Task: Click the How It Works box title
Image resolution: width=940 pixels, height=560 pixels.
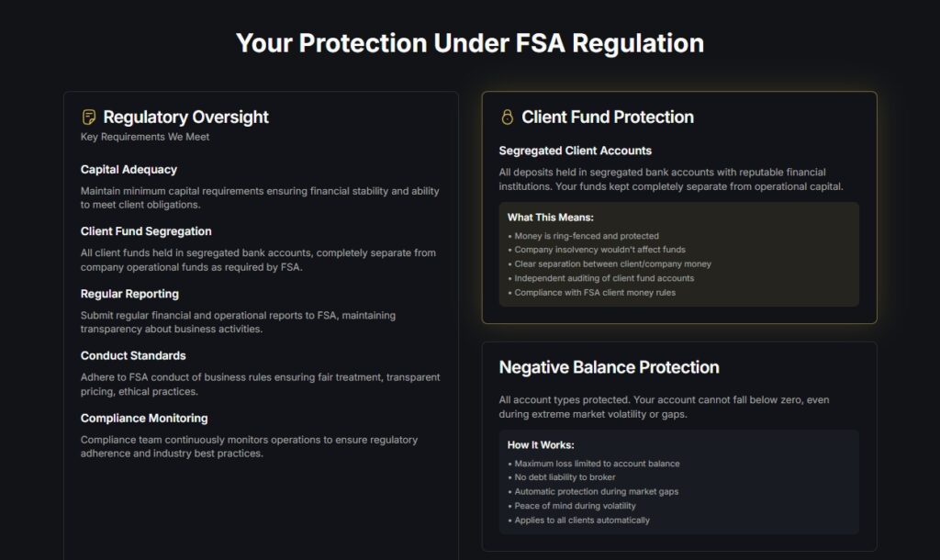Action: click(x=541, y=445)
